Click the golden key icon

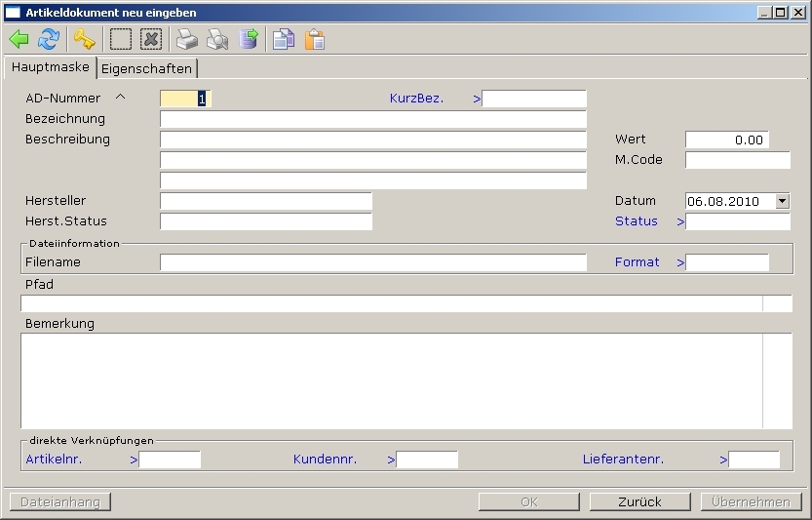click(x=85, y=39)
